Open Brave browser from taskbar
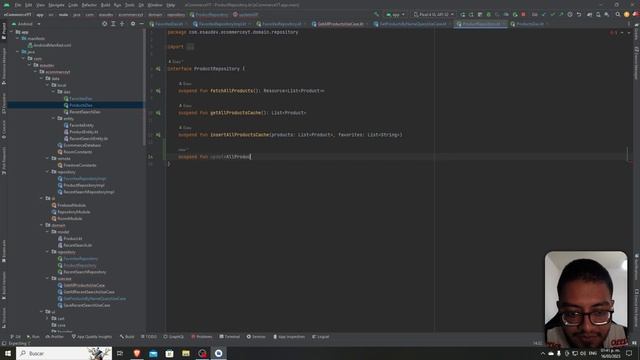Screen dimensions: 640x360 (x=137, y=353)
